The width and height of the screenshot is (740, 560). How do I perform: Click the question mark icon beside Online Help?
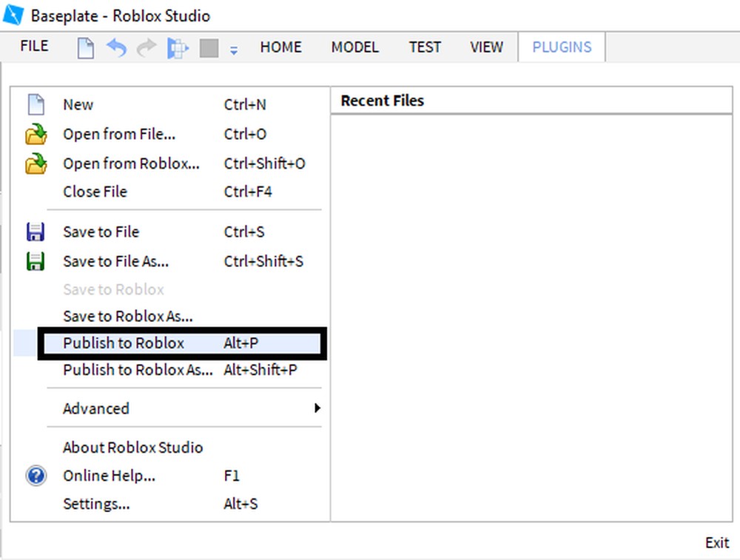[x=35, y=476]
